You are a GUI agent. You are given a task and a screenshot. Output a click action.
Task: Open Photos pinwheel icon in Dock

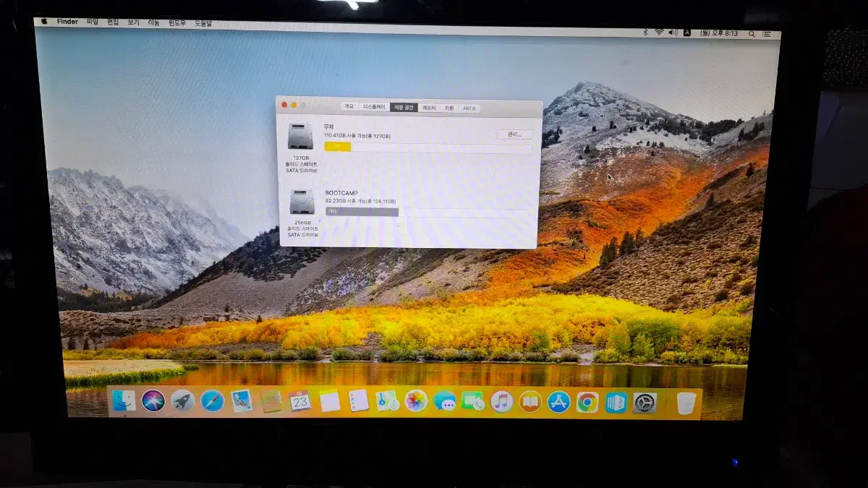(416, 401)
